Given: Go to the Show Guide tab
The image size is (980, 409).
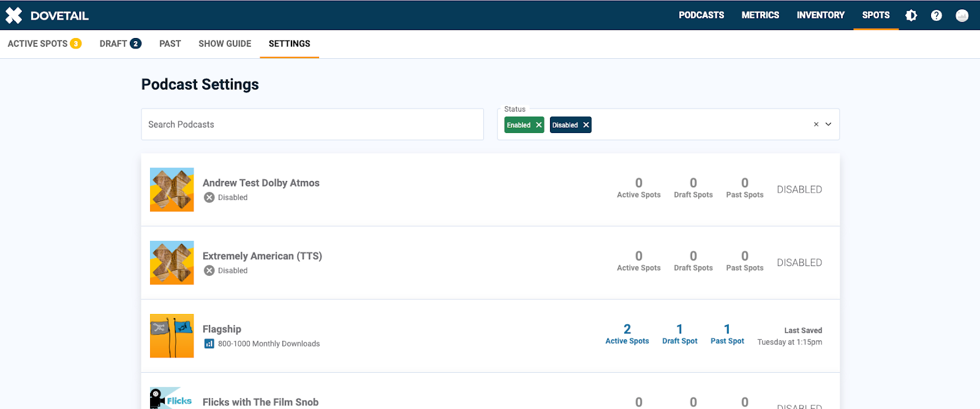Looking at the screenshot, I should [225, 44].
